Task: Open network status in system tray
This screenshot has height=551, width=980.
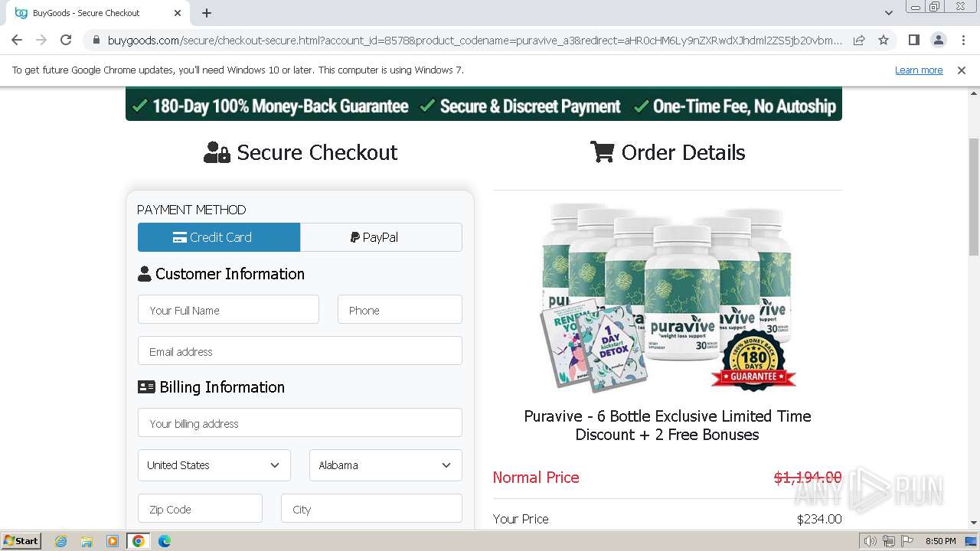Action: (889, 541)
